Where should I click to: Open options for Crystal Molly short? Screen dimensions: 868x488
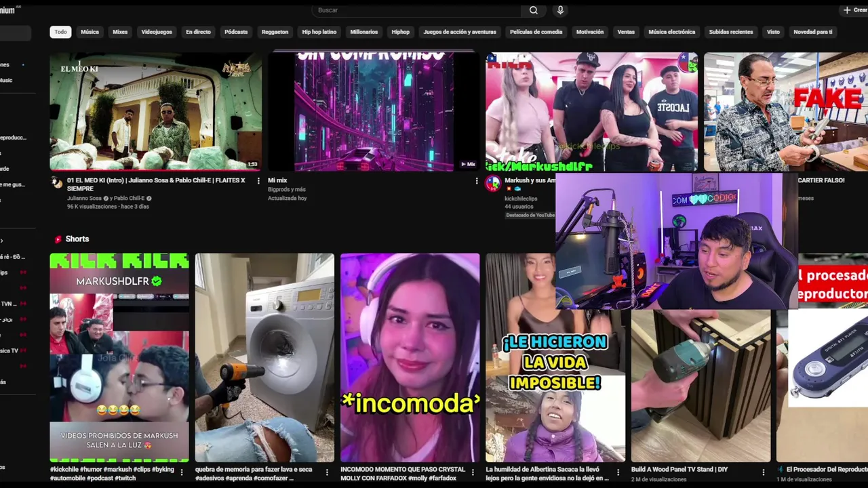[x=473, y=472]
